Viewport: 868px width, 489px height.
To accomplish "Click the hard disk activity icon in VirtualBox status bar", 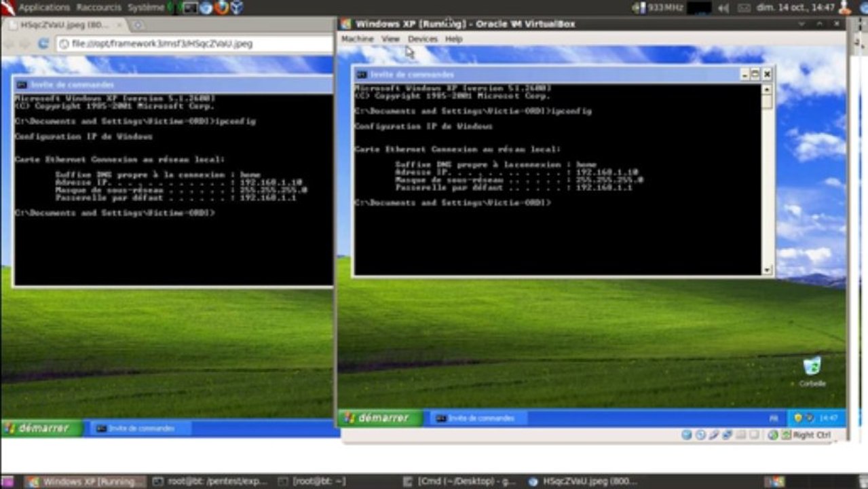I will click(x=687, y=435).
